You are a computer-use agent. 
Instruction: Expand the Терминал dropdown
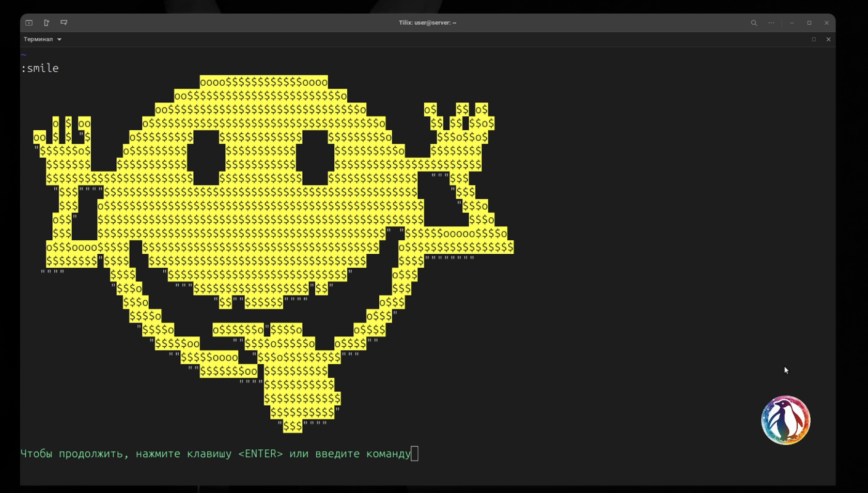[x=43, y=39]
